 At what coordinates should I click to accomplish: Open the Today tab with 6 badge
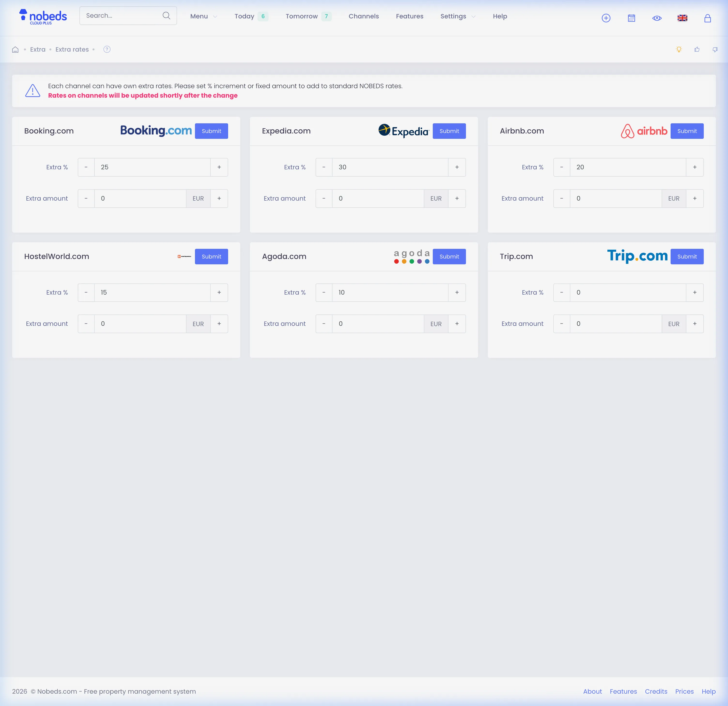(251, 16)
